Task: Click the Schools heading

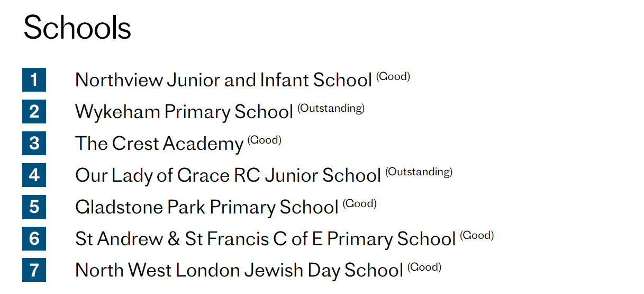Action: 77,27
